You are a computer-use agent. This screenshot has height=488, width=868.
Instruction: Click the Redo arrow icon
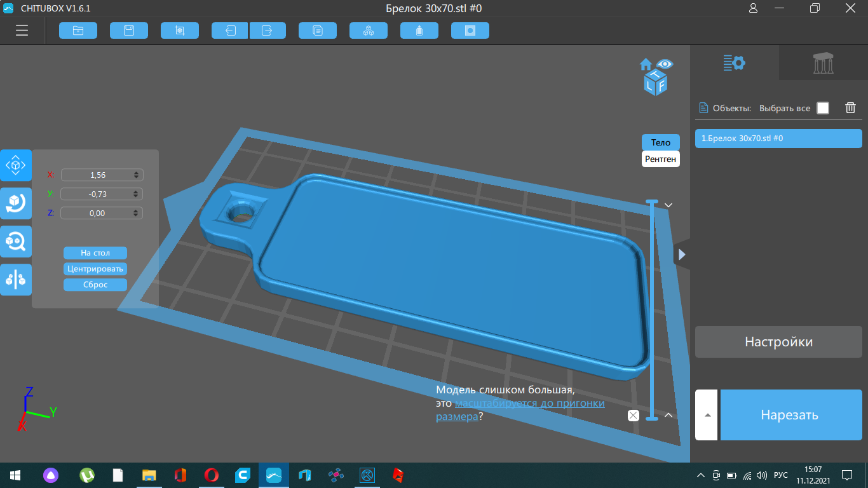point(268,30)
